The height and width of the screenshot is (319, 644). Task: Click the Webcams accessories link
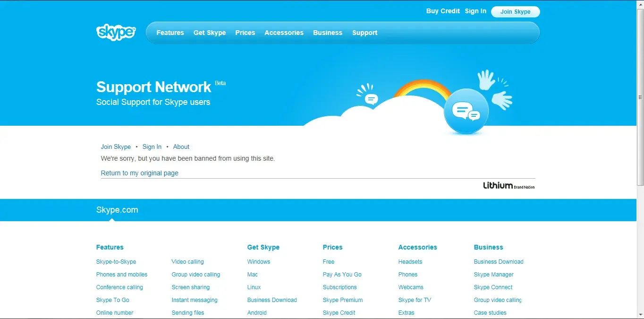tap(410, 287)
